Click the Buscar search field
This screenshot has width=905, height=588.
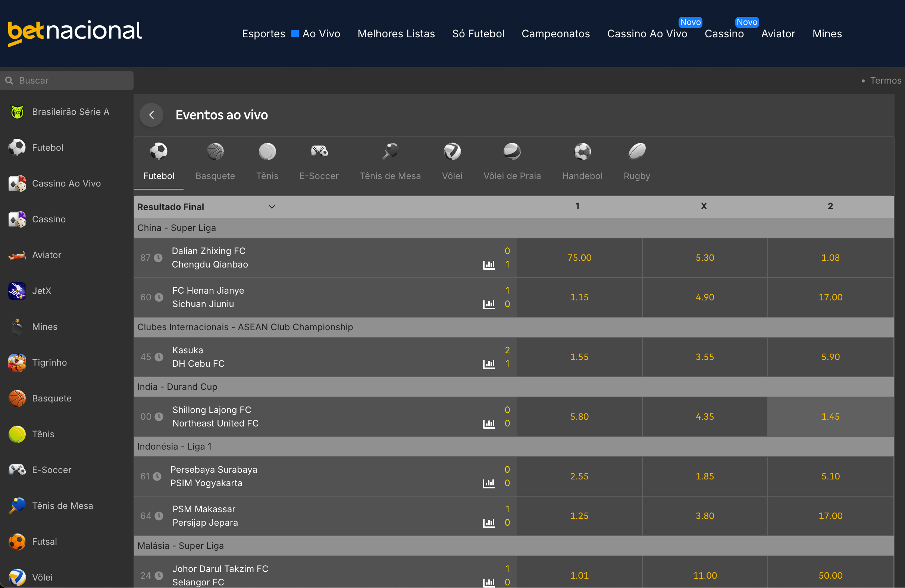pyautogui.click(x=66, y=80)
